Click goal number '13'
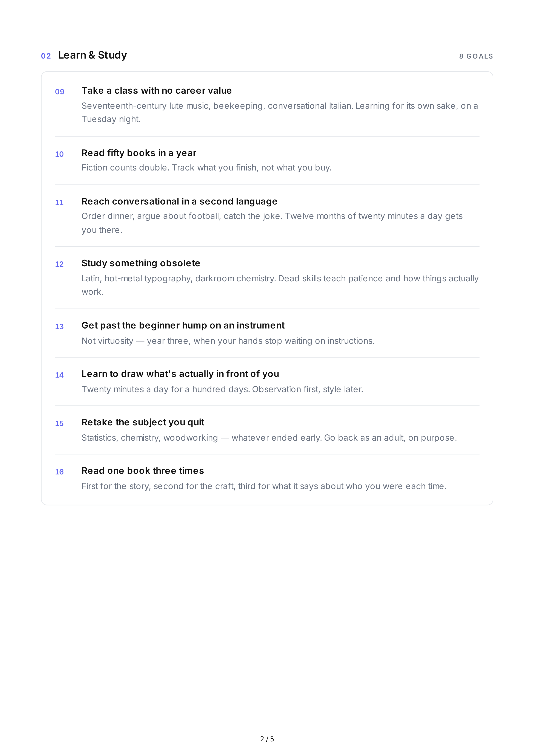534x756 pixels. [59, 327]
